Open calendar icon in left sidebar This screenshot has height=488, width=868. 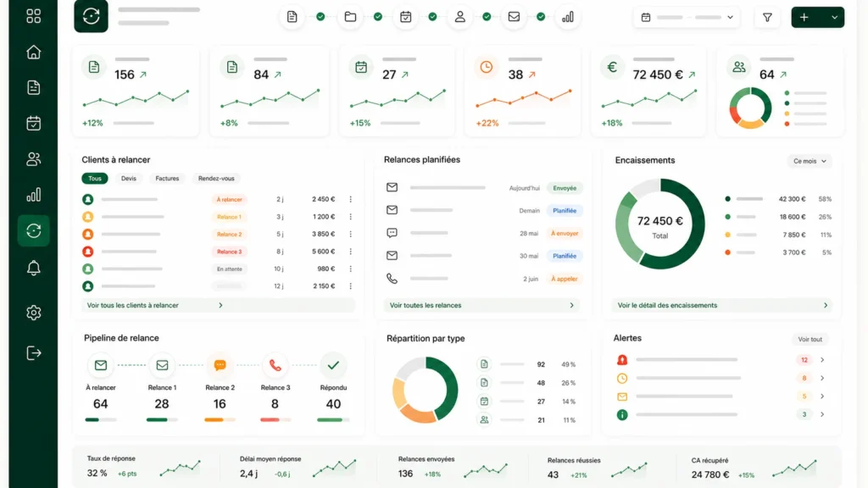click(33, 123)
